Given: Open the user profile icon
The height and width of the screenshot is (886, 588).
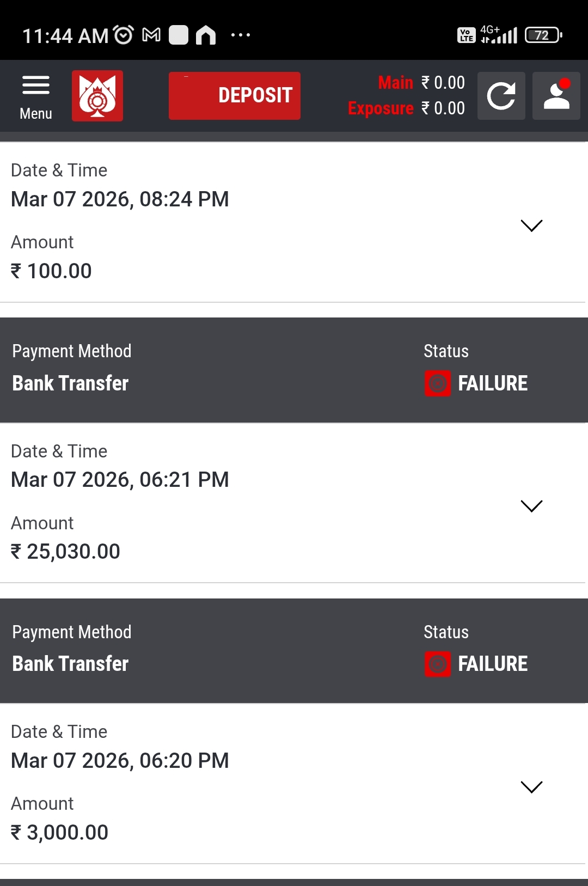Looking at the screenshot, I should [556, 96].
